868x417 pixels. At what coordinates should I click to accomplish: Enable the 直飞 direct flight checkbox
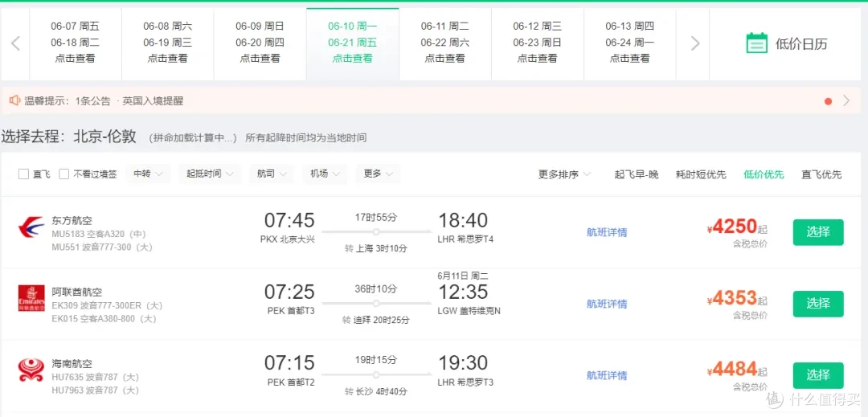tap(23, 174)
